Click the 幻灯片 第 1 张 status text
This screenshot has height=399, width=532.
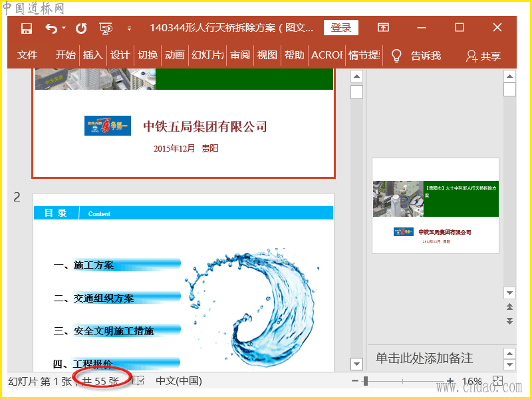(x=40, y=381)
